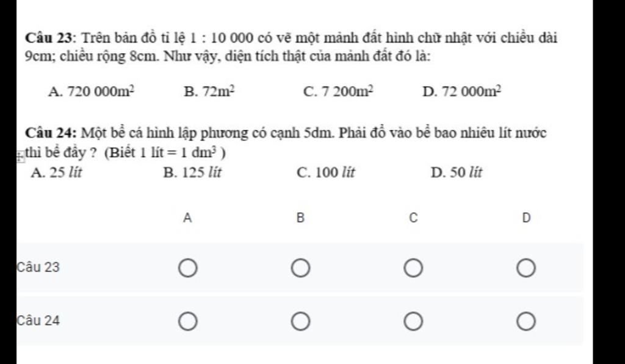
Task: Click the Câu 24 row label
Action: [x=38, y=321]
